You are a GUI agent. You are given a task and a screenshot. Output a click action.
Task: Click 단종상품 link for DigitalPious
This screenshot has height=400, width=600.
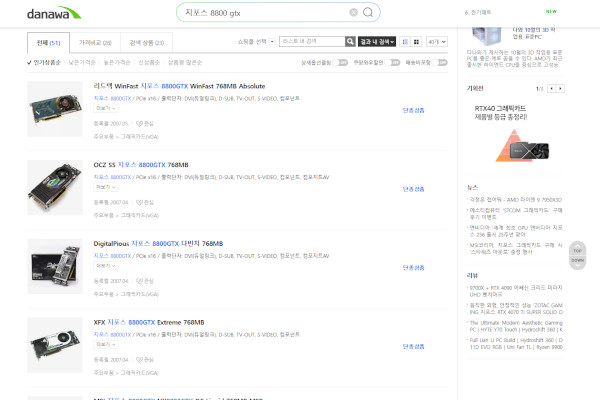413,268
